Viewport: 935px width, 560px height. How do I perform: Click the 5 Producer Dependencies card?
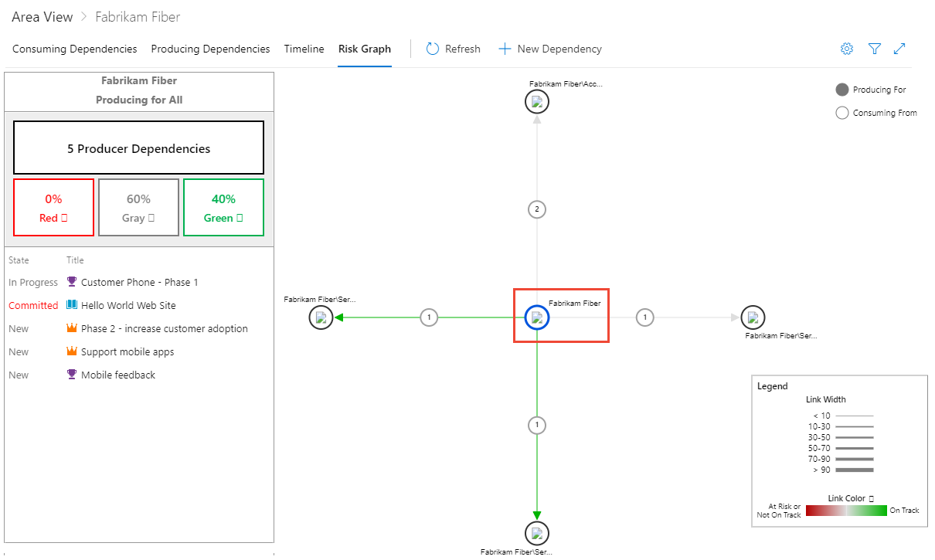coord(138,148)
